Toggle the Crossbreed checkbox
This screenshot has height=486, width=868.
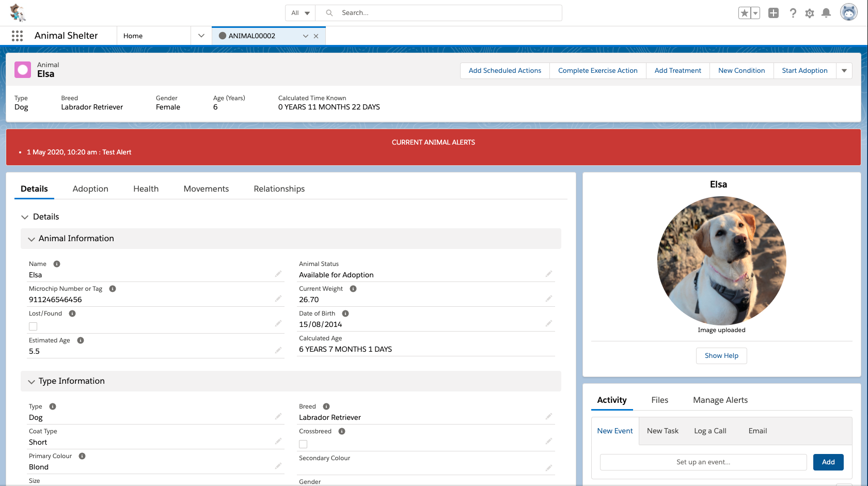tap(303, 444)
